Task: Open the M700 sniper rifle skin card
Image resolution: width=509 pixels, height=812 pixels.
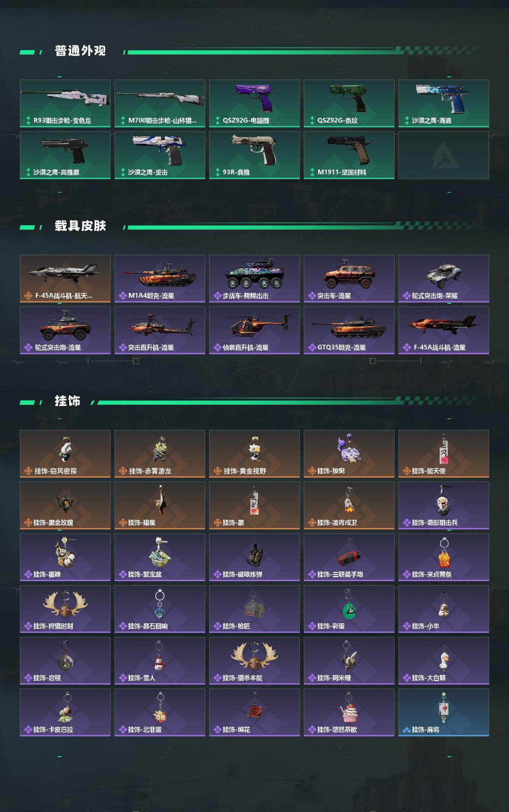Action: [x=160, y=103]
